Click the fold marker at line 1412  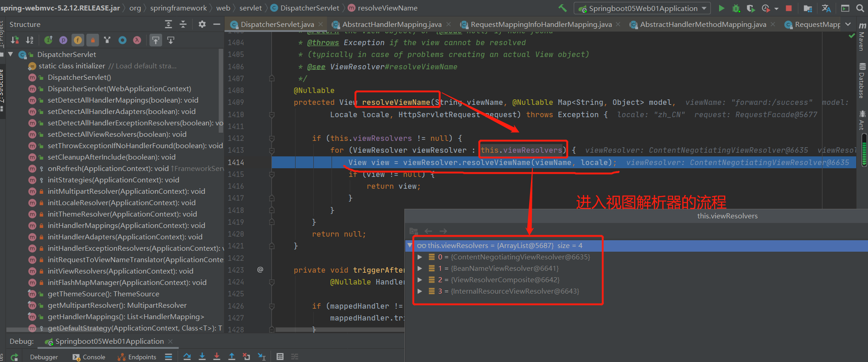272,138
